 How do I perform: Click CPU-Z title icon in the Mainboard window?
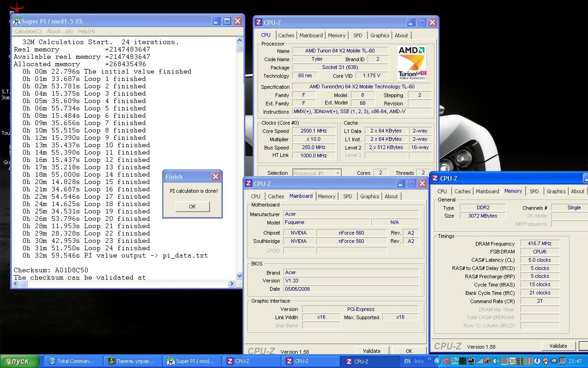click(x=249, y=183)
